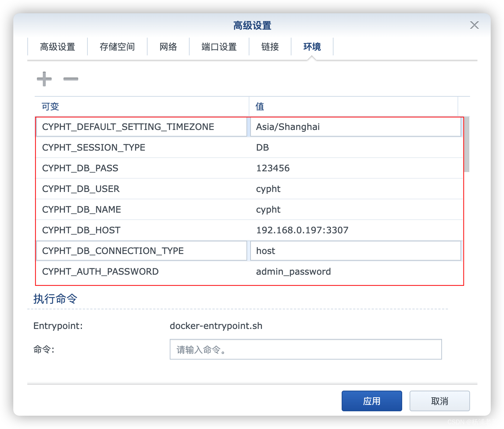Image resolution: width=504 pixels, height=429 pixels.
Task: Edit the CYPHT_DB_CONNECTION_TYPE variable name field
Action: coord(142,251)
